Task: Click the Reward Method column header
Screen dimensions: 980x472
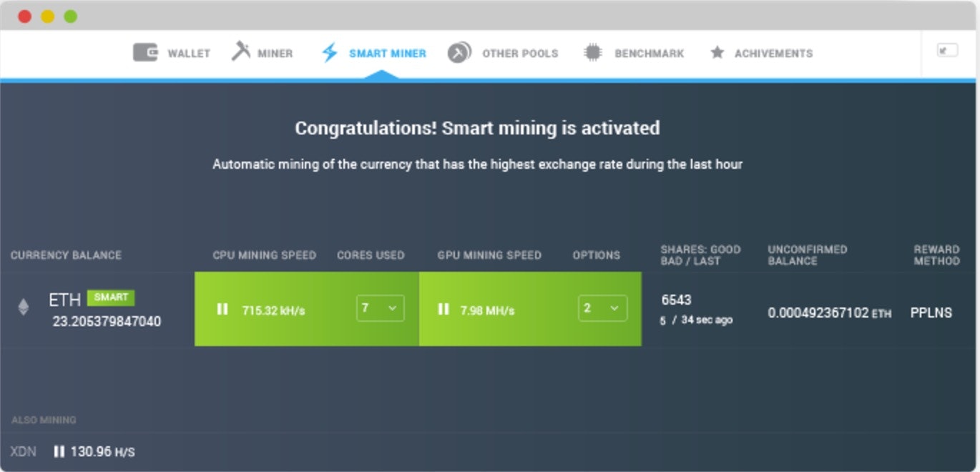Action: 936,255
